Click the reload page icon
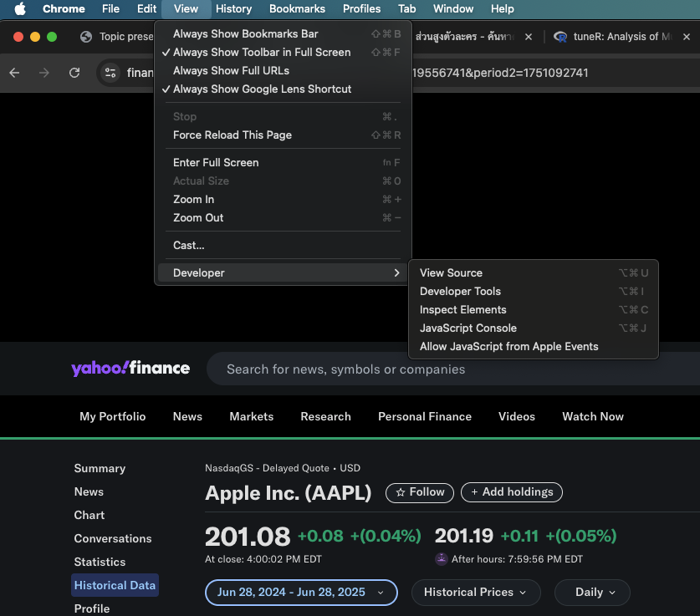This screenshot has height=616, width=700. click(x=74, y=73)
